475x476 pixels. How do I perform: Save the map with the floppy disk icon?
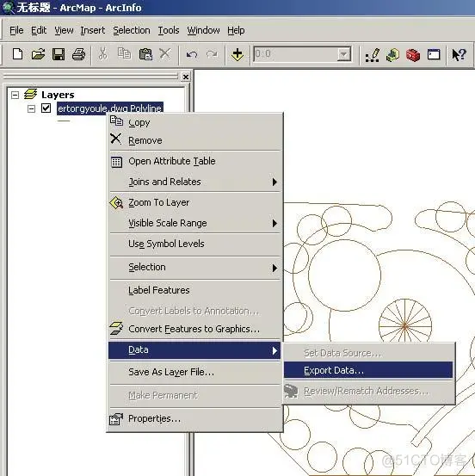coord(59,54)
